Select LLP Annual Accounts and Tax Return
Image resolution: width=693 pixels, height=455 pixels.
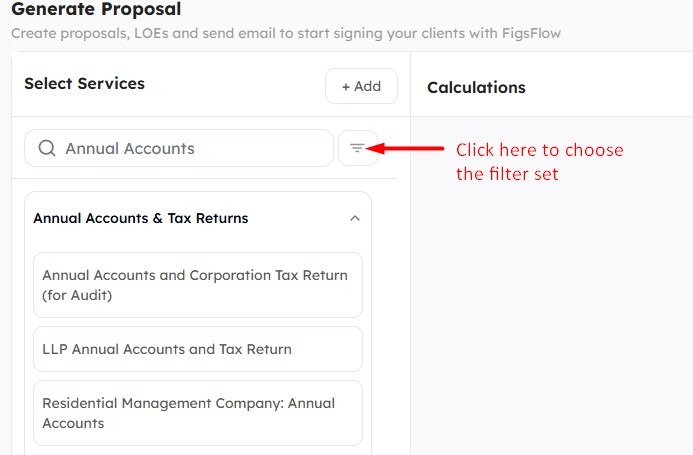pyautogui.click(x=198, y=349)
